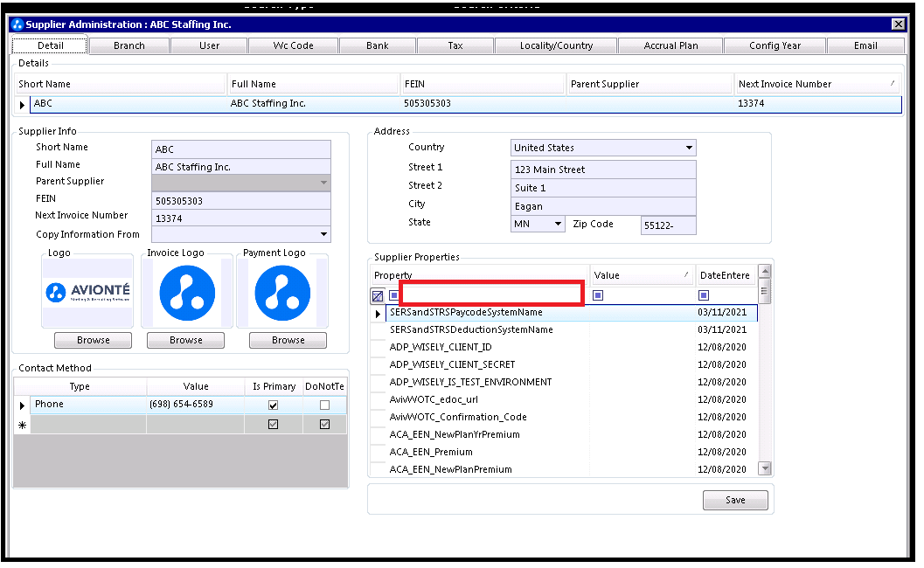924x568 pixels.
Task: Click the DateEntered column header
Action: click(726, 275)
